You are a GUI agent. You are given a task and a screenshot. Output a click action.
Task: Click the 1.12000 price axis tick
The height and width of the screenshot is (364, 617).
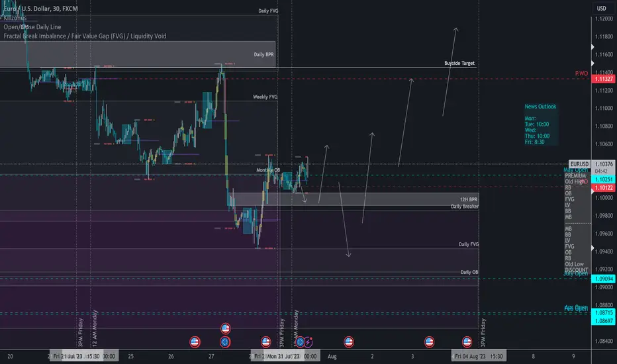tap(604, 19)
